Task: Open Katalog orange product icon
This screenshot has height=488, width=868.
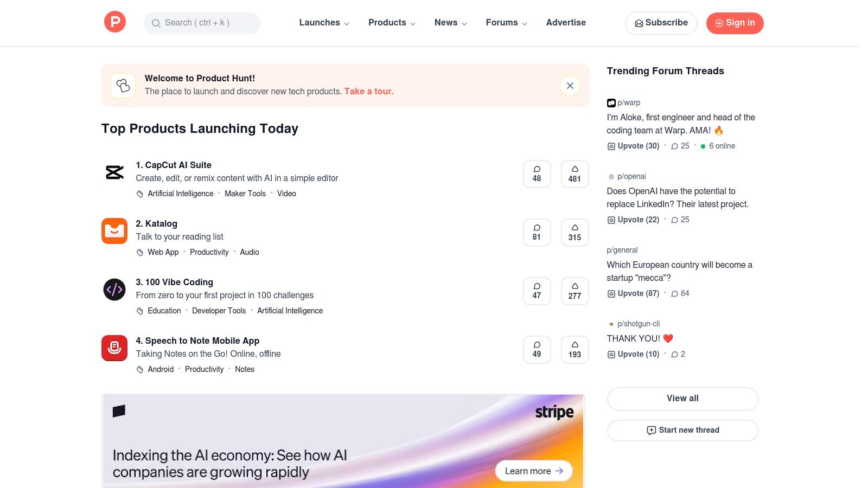Action: 114,231
